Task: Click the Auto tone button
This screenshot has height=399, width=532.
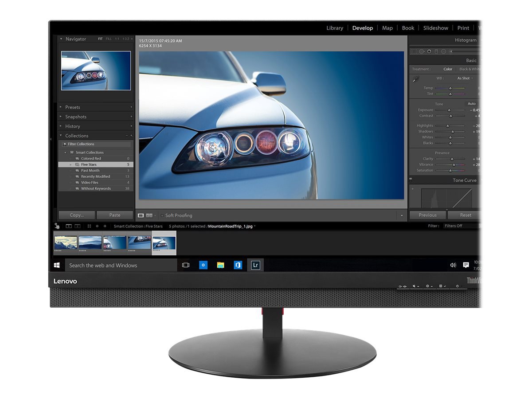Action: [x=472, y=103]
